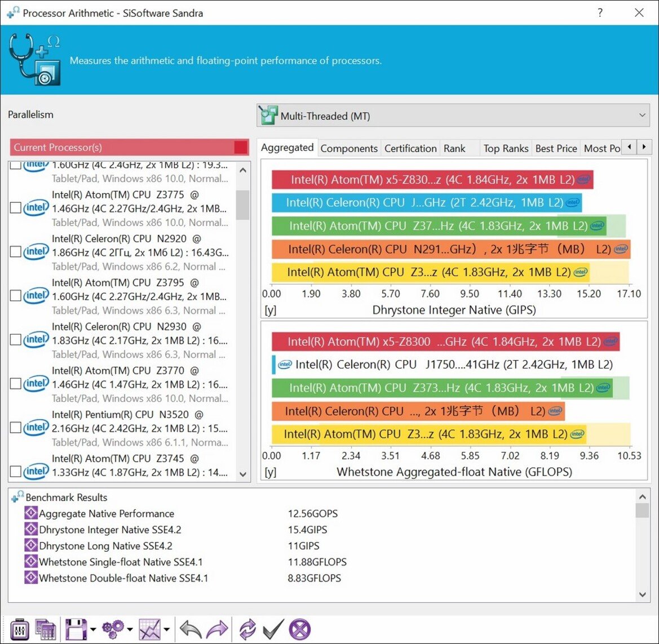Viewport: 659px width, 644px height.
Task: Save results with the floppy disk icon
Action: coord(76,629)
